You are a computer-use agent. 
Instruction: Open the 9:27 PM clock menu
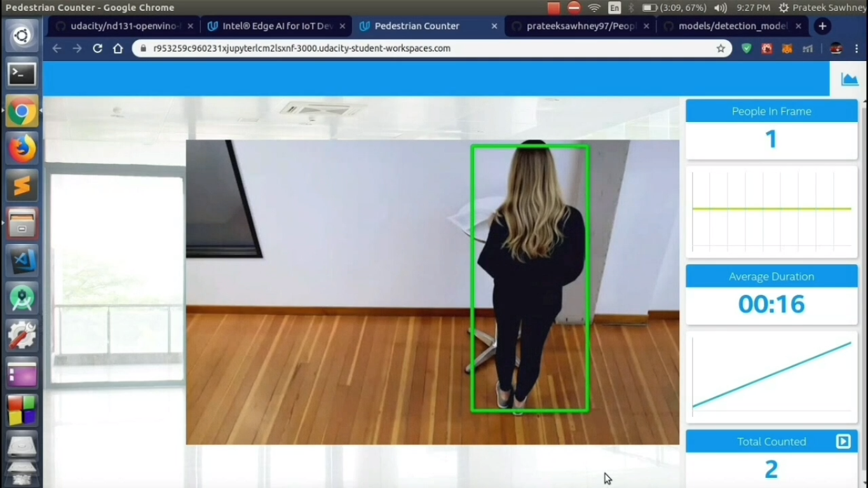(753, 8)
